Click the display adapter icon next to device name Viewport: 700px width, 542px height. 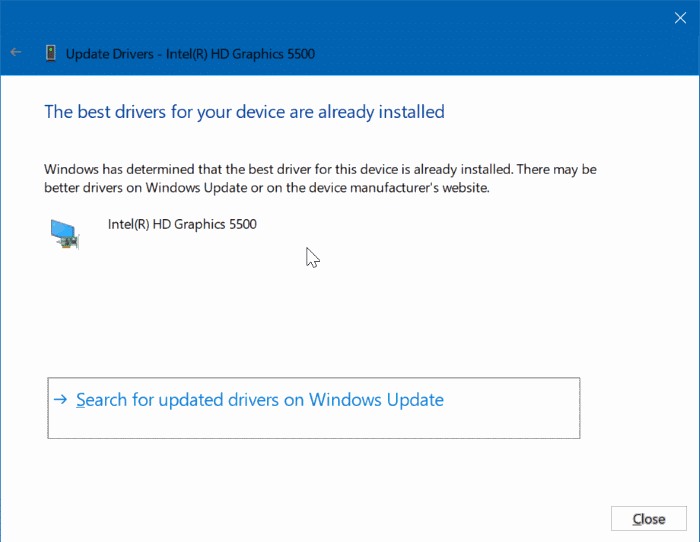click(65, 233)
